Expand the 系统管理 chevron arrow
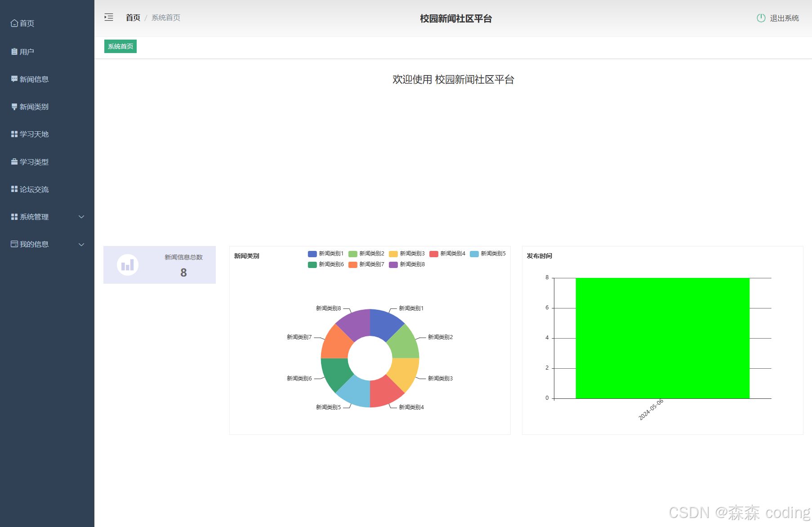Viewport: 812px width, 527px height. (x=81, y=217)
